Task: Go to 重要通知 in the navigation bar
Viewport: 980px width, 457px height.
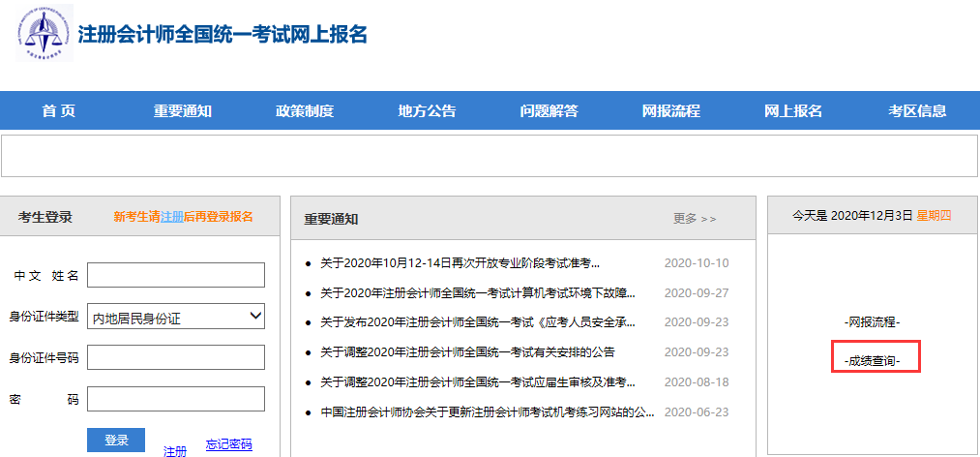Action: coord(182,110)
